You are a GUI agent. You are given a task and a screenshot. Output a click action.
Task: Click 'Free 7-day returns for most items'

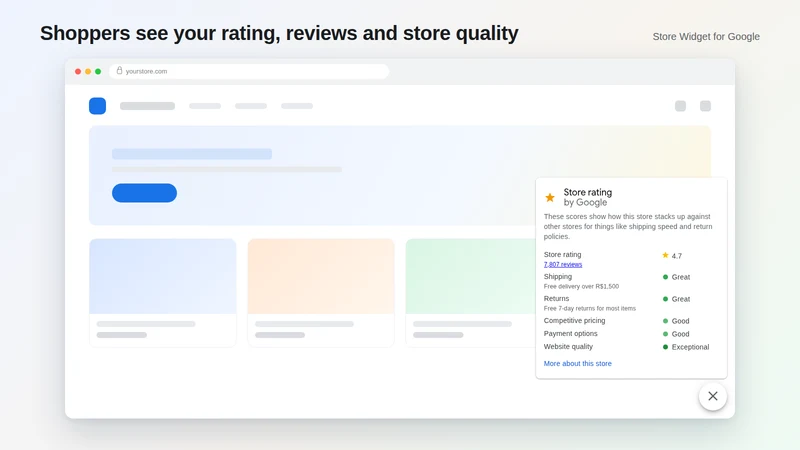click(x=590, y=308)
